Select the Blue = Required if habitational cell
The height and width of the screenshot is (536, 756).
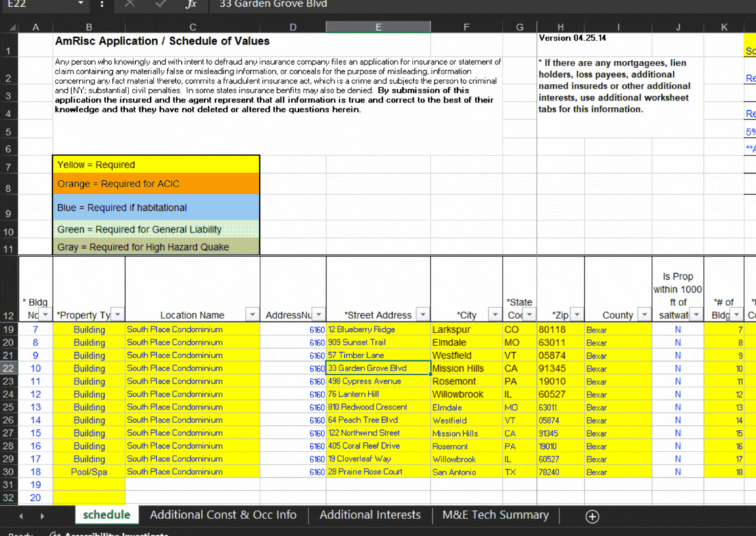coord(156,208)
